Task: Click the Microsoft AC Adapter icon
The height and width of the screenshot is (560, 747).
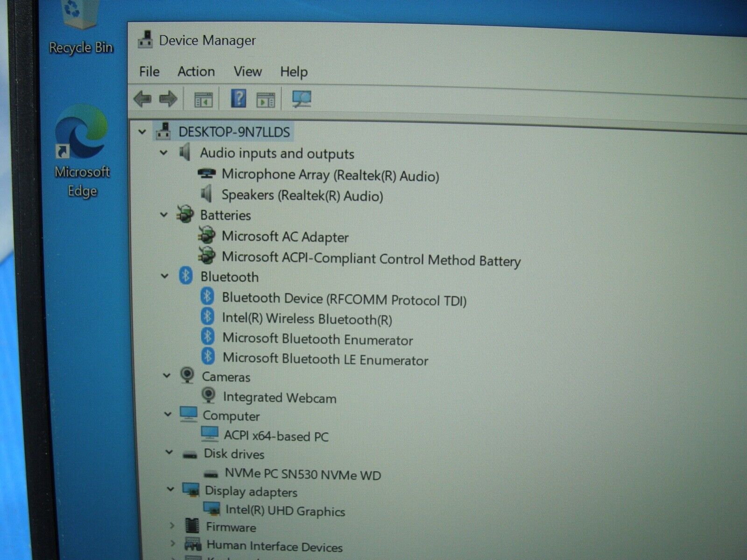Action: click(x=206, y=235)
